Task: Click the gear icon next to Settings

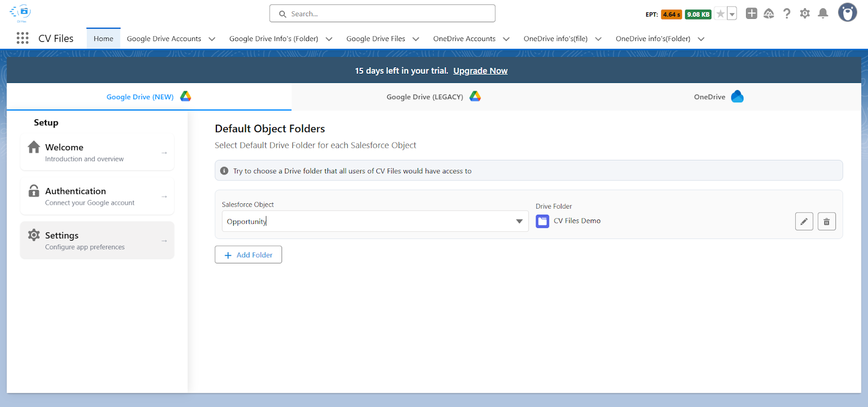Action: (34, 235)
